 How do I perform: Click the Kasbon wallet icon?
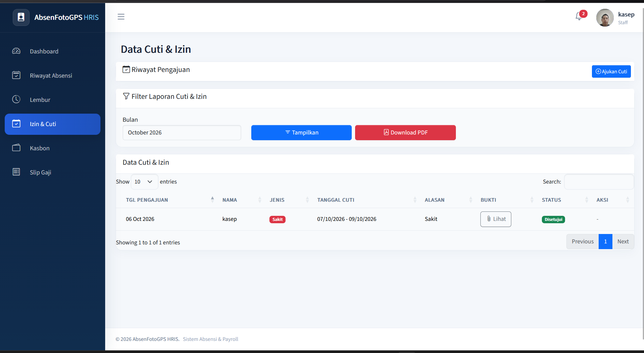16,148
